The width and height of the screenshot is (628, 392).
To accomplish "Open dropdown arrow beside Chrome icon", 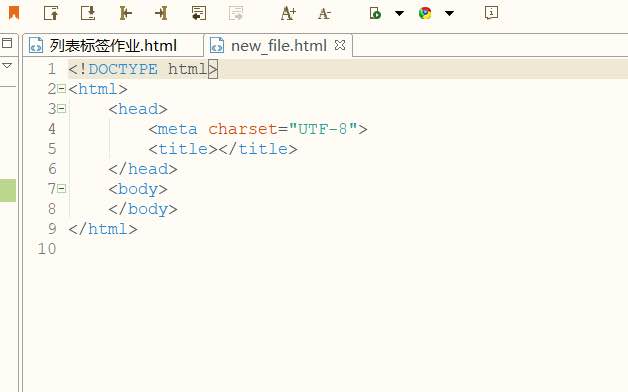I will click(x=449, y=13).
